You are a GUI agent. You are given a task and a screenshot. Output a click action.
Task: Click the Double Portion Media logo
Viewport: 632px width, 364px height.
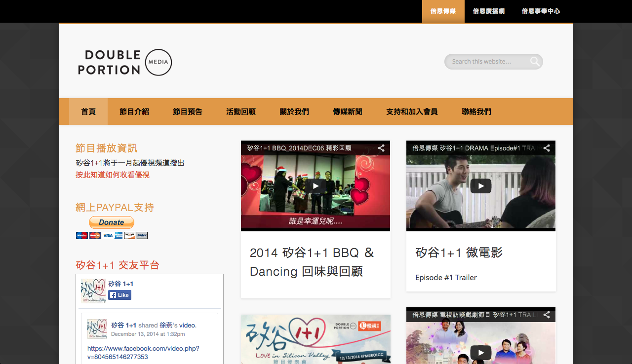[125, 63]
